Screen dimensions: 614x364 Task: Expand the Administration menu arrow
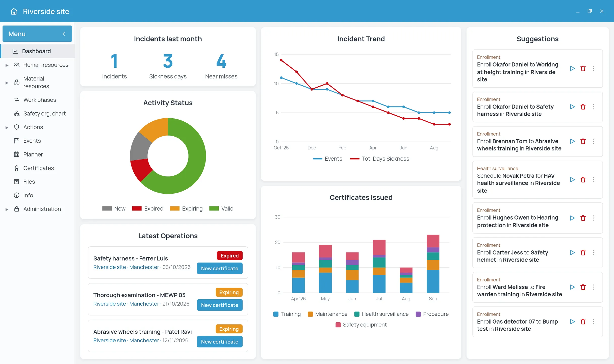pyautogui.click(x=7, y=209)
